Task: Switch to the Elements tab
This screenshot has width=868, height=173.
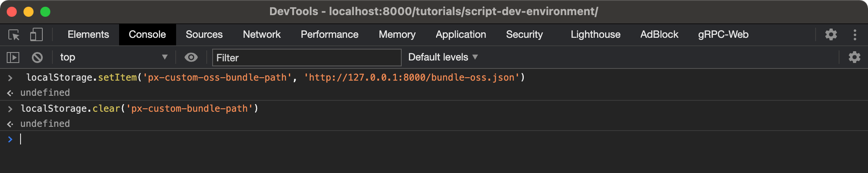Action: (88, 35)
